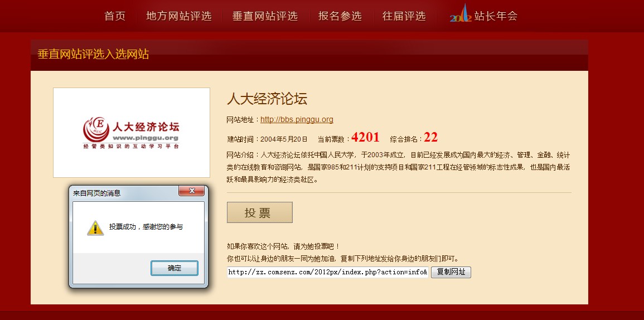
Task: Open the 首页 navigation item
Action: [115, 16]
